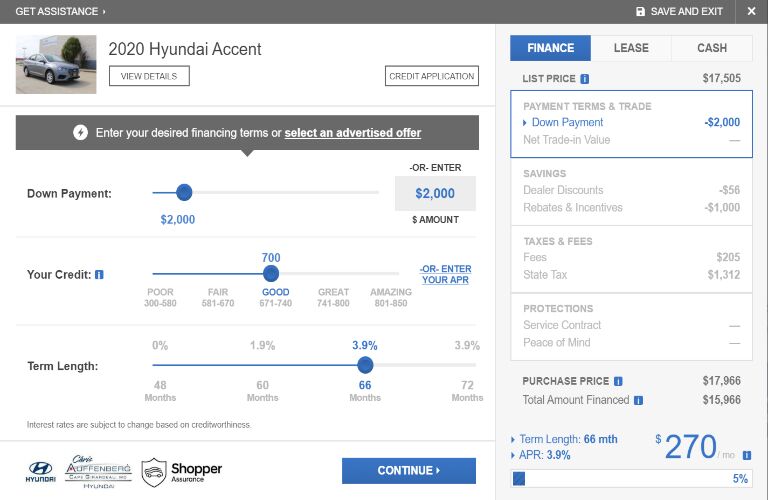Close the payment calculator with X
Viewport: 768px width, 500px height.
click(751, 11)
